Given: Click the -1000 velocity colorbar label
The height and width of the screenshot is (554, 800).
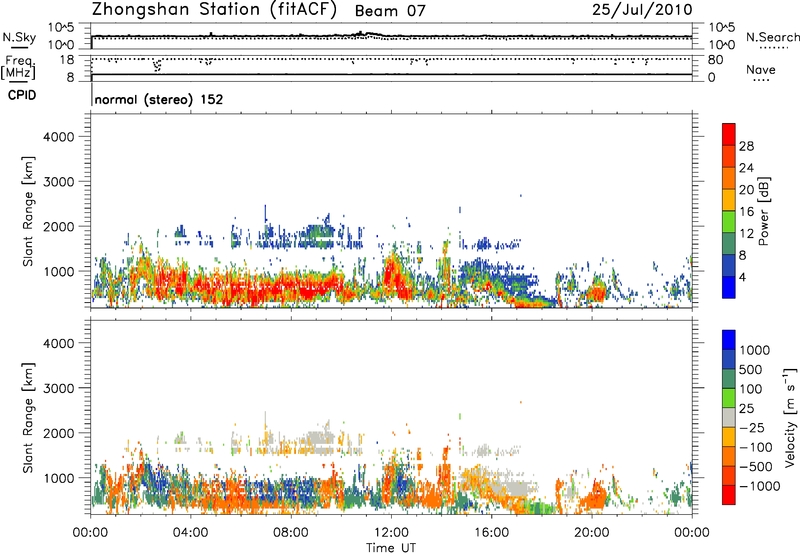Looking at the screenshot, I should [760, 486].
